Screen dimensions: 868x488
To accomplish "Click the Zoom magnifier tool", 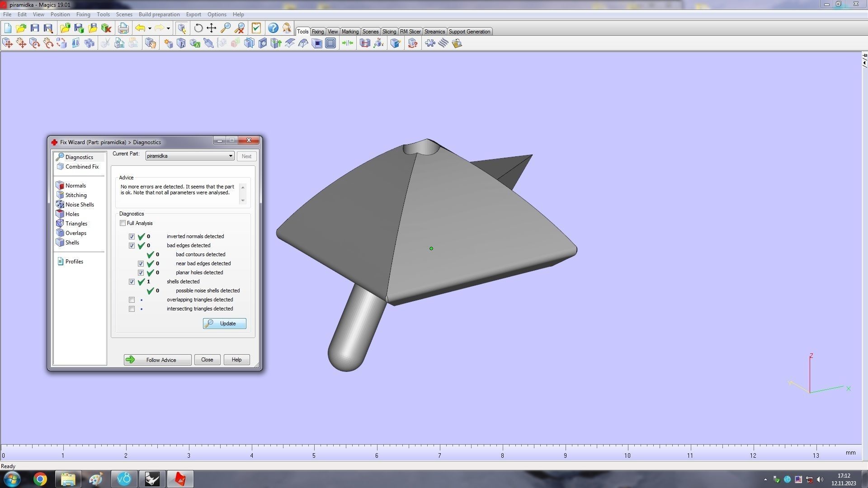I will coord(225,28).
